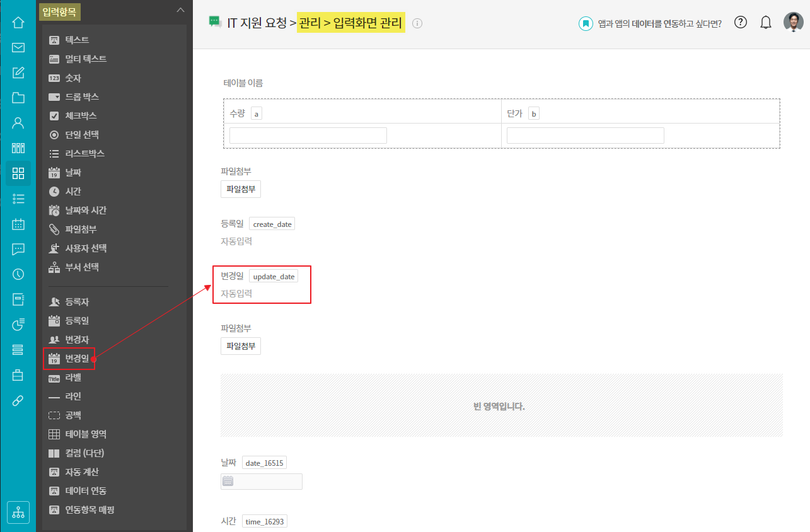Choose the 드롭 박스 input item
The width and height of the screenshot is (810, 532).
tap(82, 97)
